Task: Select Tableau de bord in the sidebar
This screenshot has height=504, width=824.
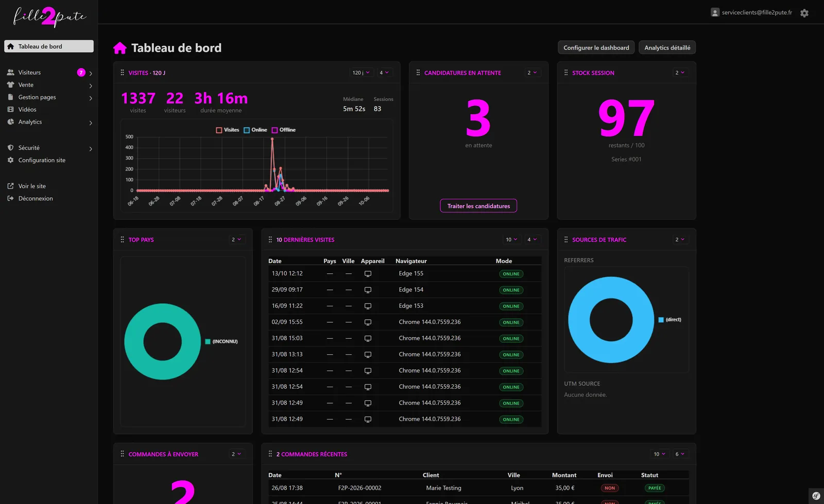Action: coord(49,46)
